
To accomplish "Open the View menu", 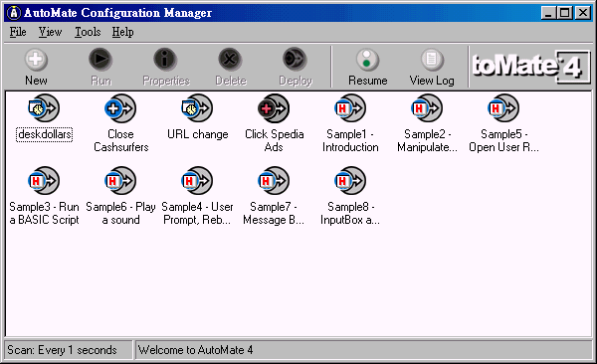I will pos(50,32).
